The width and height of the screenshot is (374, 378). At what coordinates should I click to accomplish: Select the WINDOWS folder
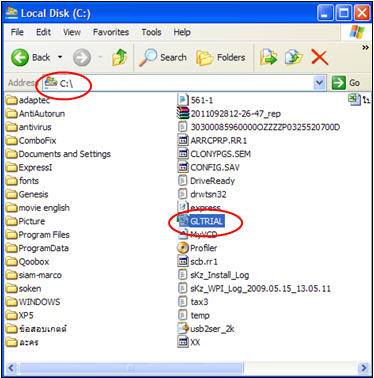pos(33,302)
